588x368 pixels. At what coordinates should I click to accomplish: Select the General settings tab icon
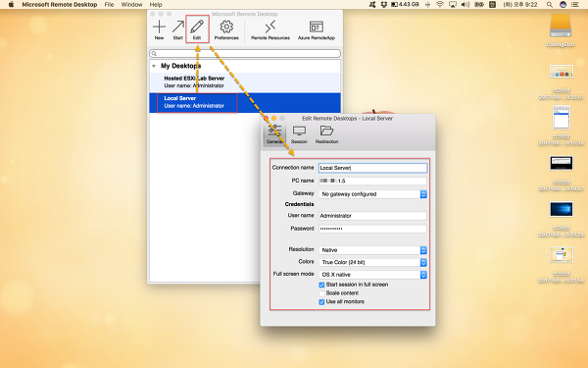(x=274, y=131)
